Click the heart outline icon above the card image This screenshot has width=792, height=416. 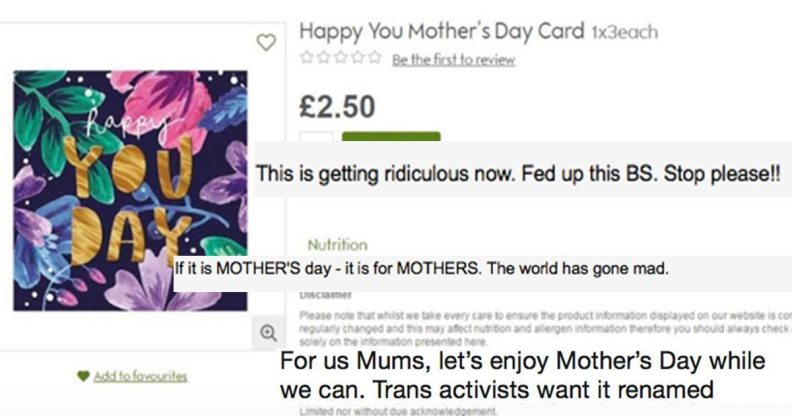tap(266, 42)
